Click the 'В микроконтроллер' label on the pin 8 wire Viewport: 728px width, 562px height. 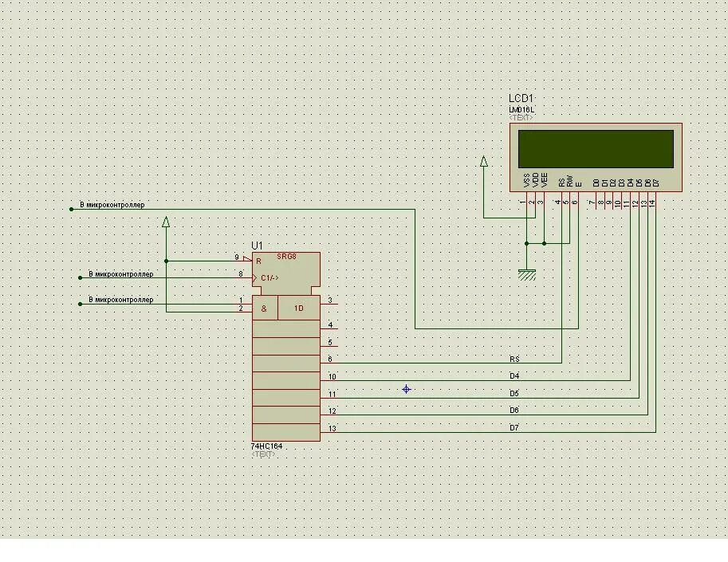(x=120, y=273)
